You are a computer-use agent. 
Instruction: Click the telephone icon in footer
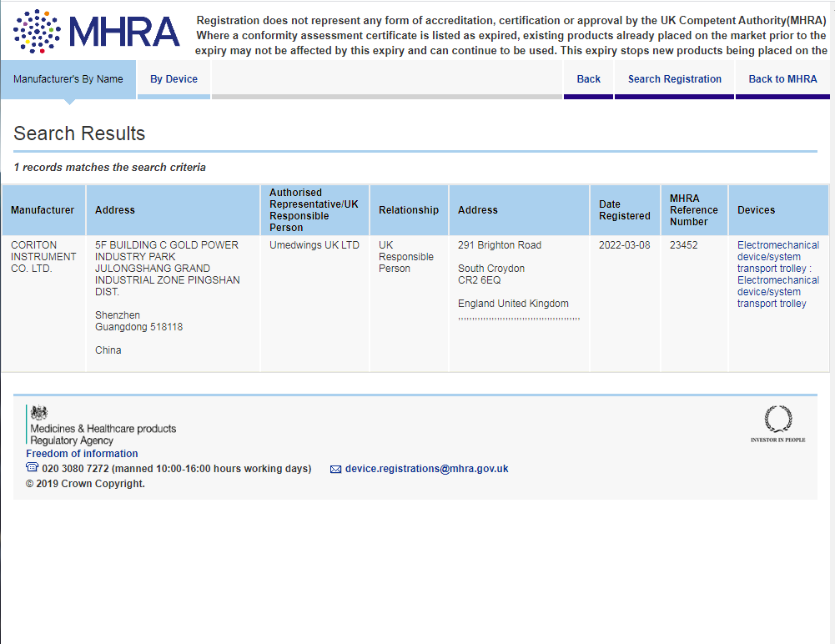tap(32, 467)
